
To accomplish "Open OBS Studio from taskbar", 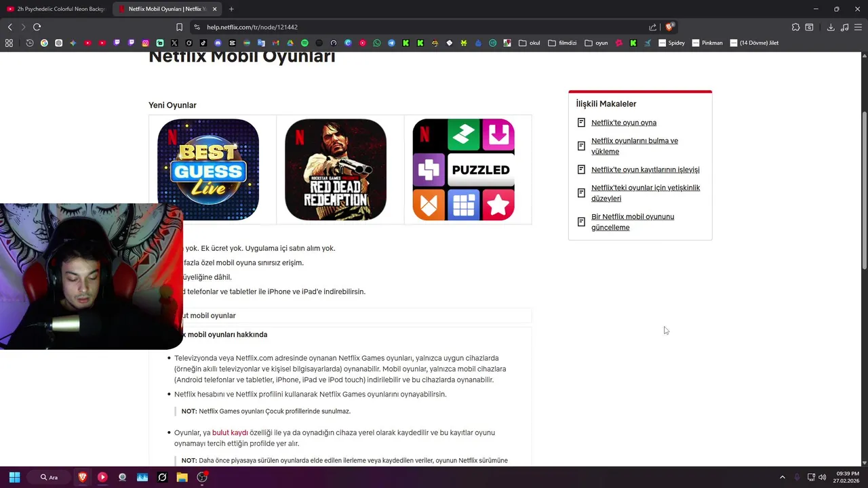I will pos(202,477).
